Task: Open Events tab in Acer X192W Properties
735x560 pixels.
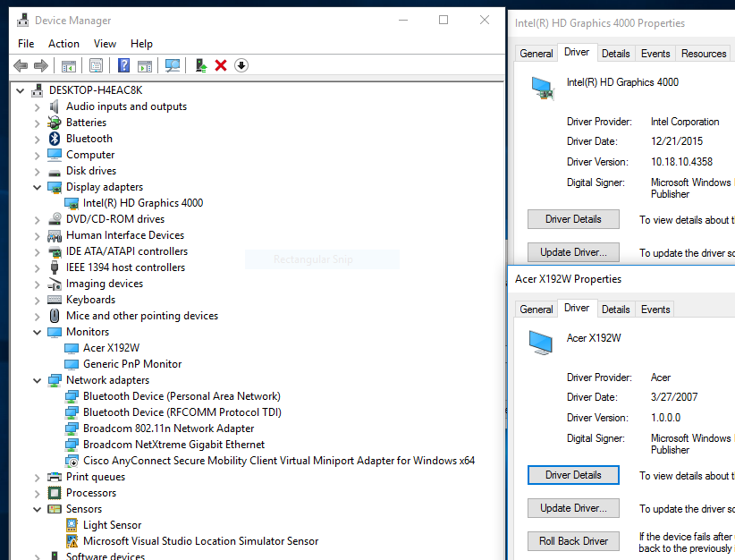Action: [x=655, y=310]
